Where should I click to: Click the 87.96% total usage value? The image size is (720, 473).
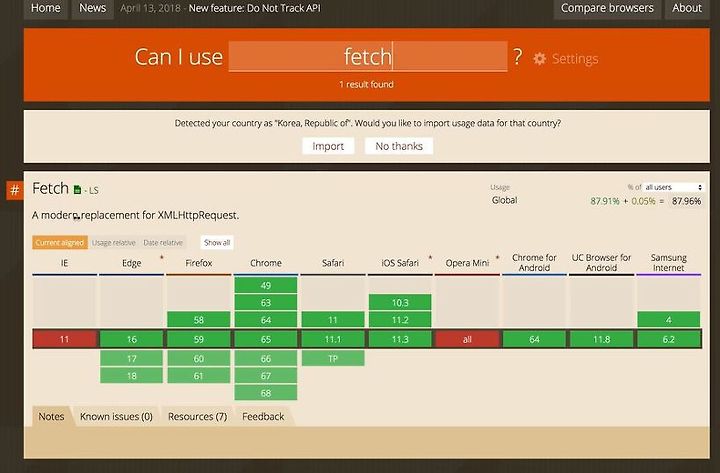point(686,201)
